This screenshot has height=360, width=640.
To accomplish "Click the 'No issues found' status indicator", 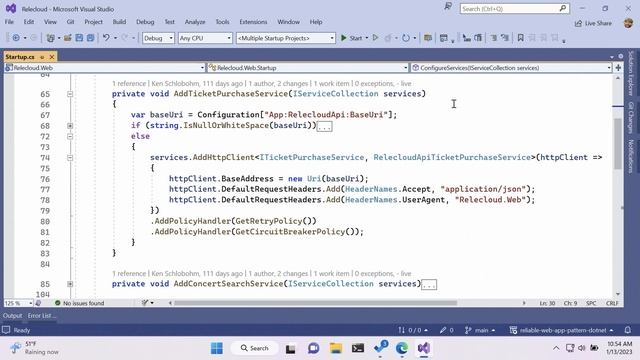I will 79,303.
